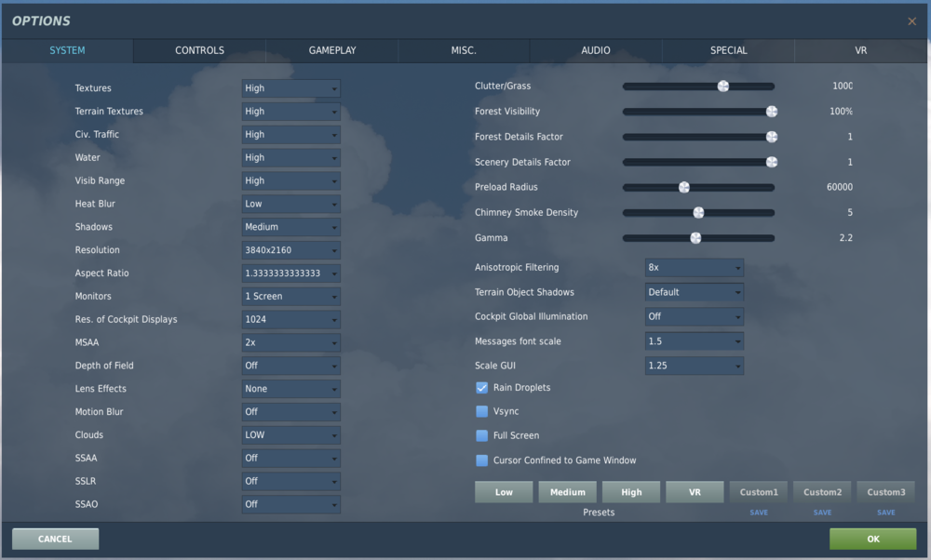931x560 pixels.
Task: Open the Clouds dropdown
Action: [x=290, y=435]
